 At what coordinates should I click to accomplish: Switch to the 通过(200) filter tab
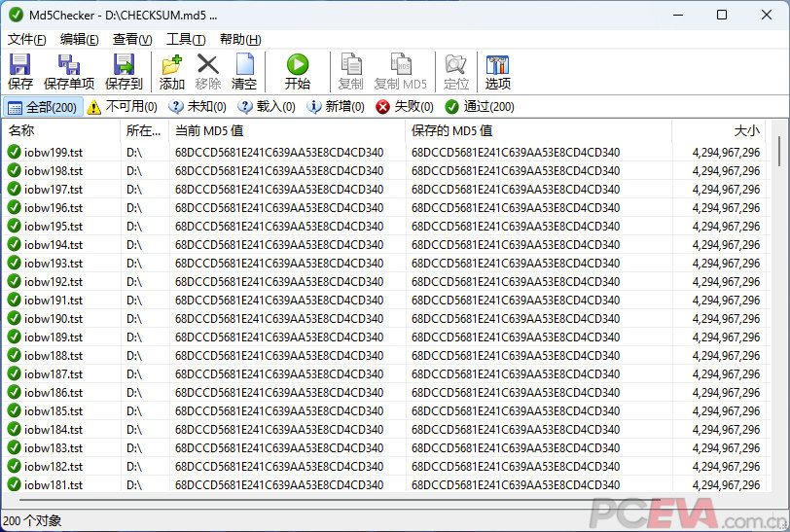click(x=480, y=107)
